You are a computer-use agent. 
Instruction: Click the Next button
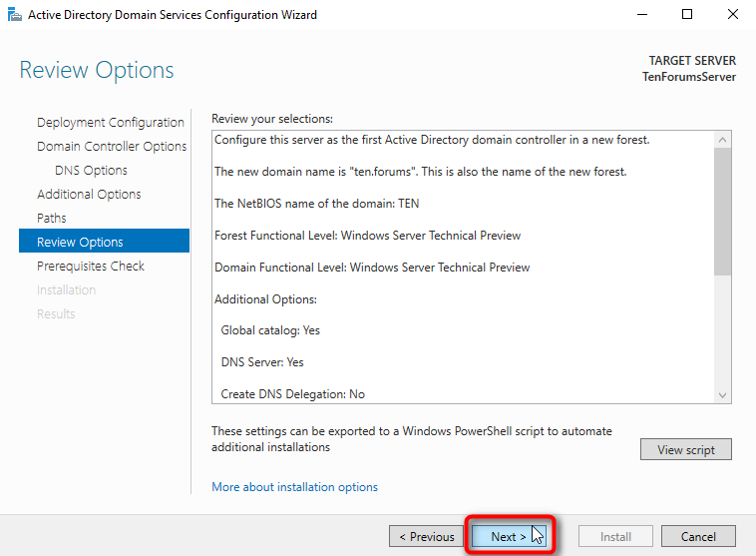pos(509,536)
